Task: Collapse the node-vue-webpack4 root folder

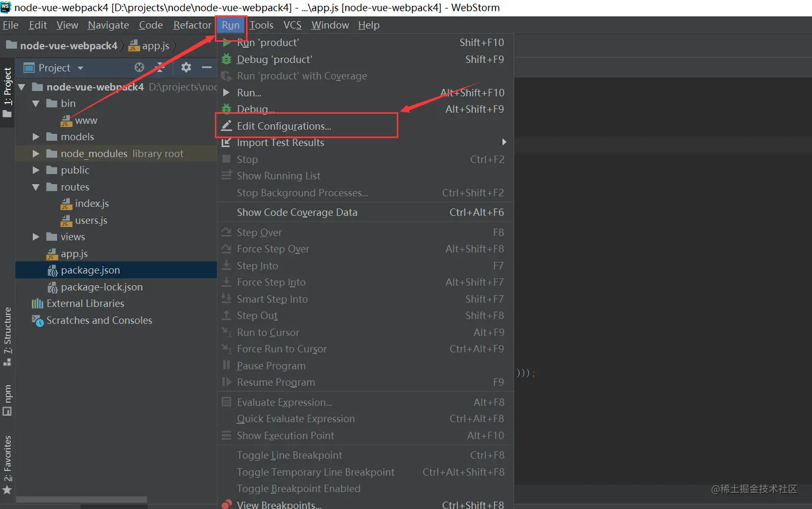Action: (21, 87)
